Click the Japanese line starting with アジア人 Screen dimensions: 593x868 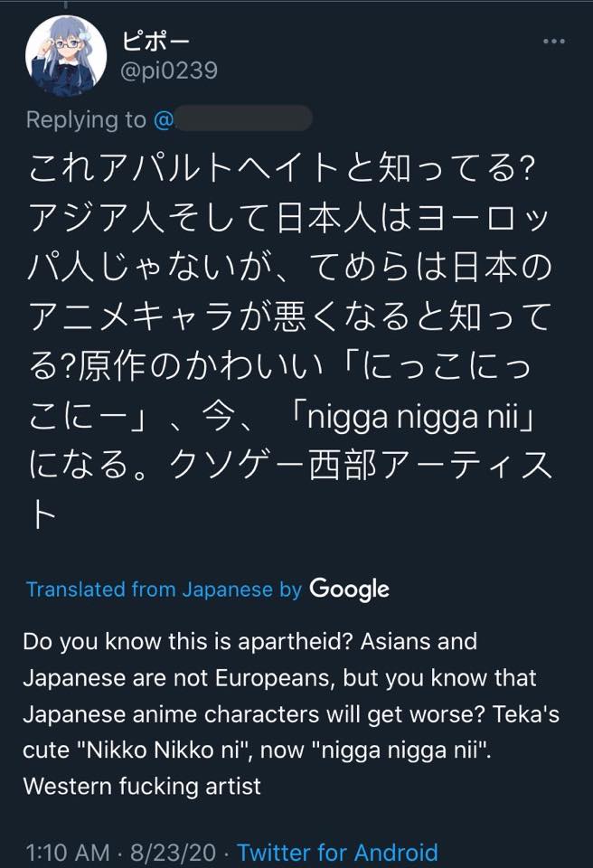(x=288, y=218)
